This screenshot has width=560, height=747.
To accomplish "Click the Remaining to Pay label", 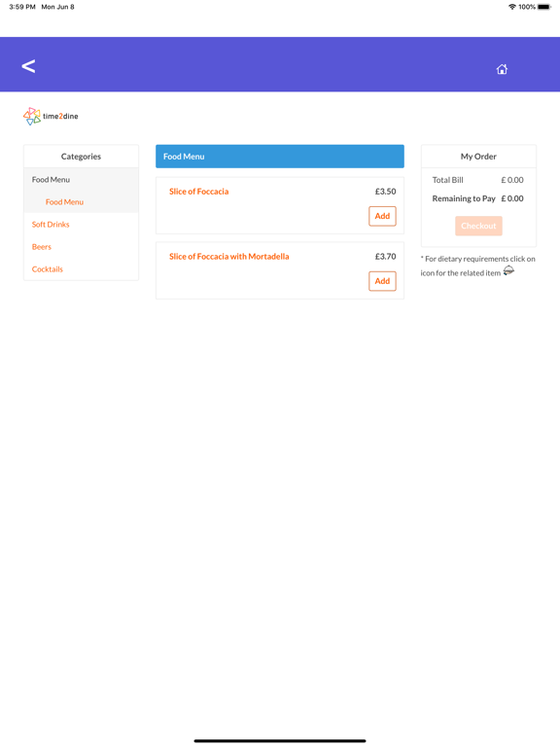I will click(464, 198).
